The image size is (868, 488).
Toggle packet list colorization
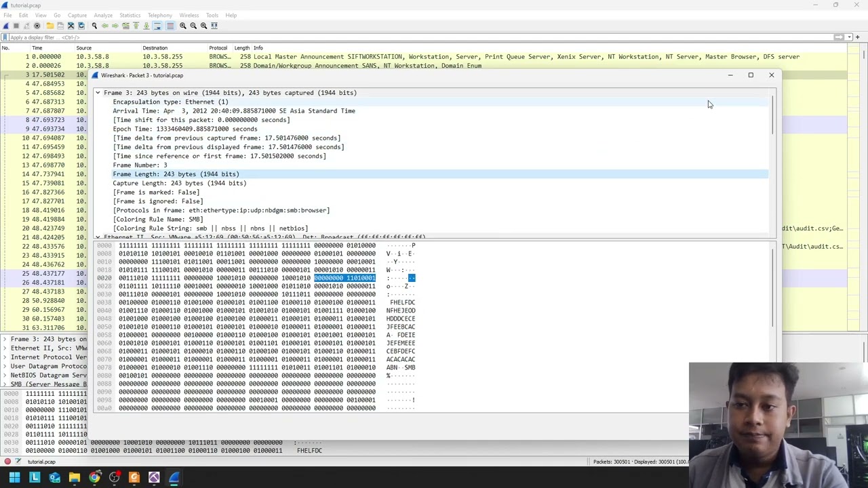[x=170, y=26]
